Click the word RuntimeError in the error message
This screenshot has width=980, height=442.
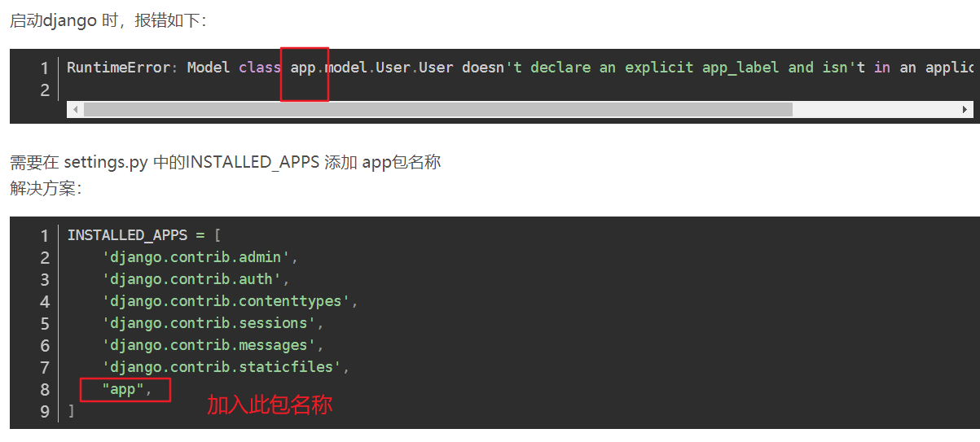118,68
